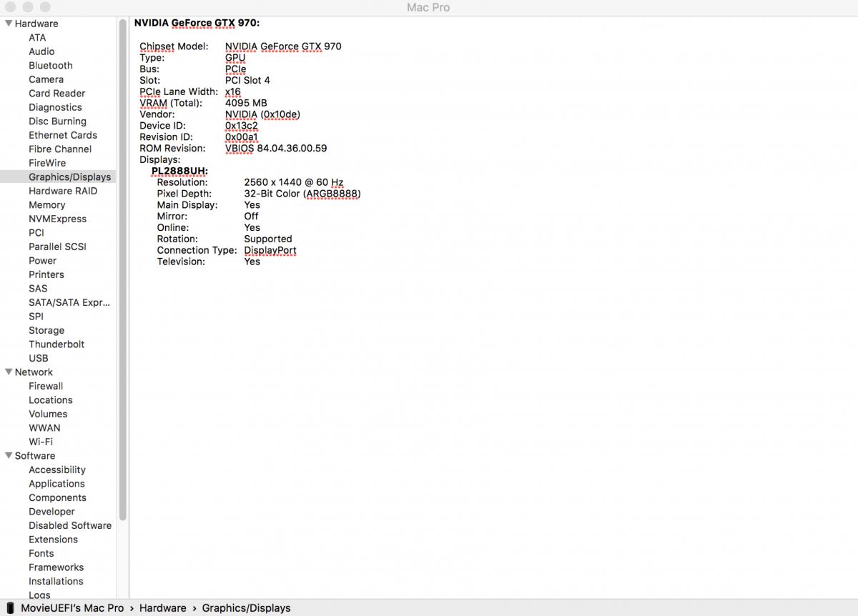858x616 pixels.
Task: Open Storage information
Action: pyautogui.click(x=46, y=330)
